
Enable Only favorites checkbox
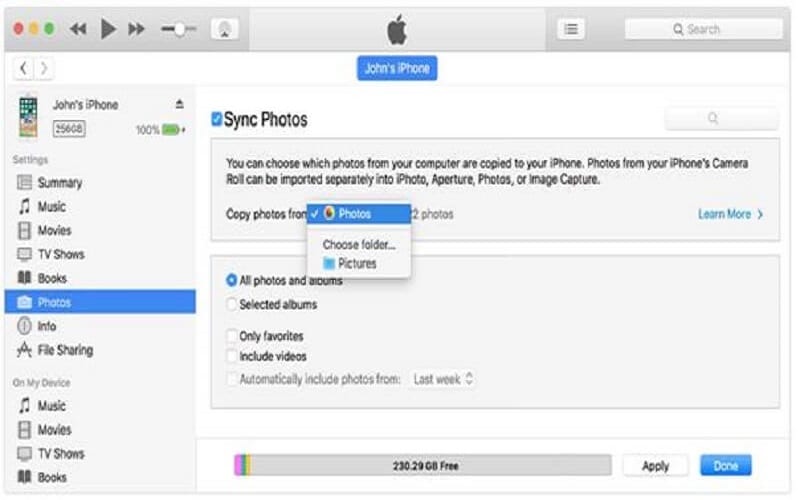click(232, 336)
